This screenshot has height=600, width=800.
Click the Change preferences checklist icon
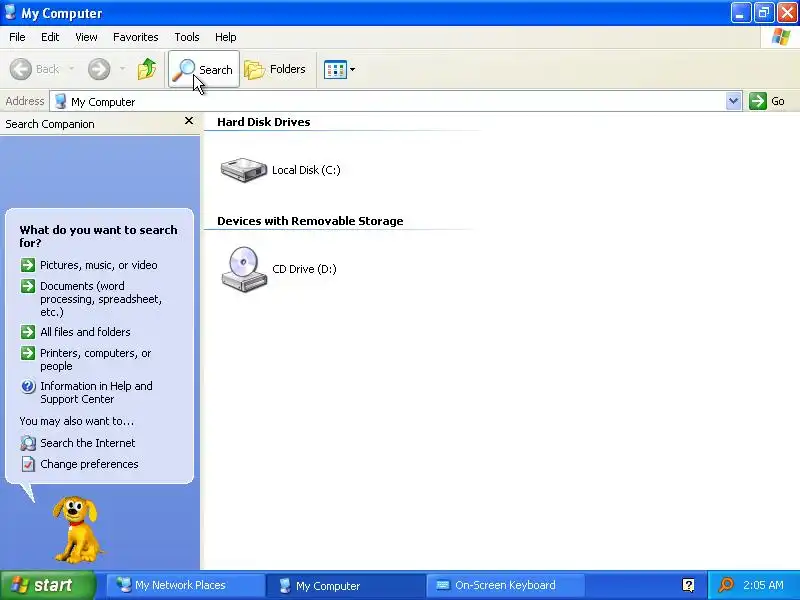28,464
